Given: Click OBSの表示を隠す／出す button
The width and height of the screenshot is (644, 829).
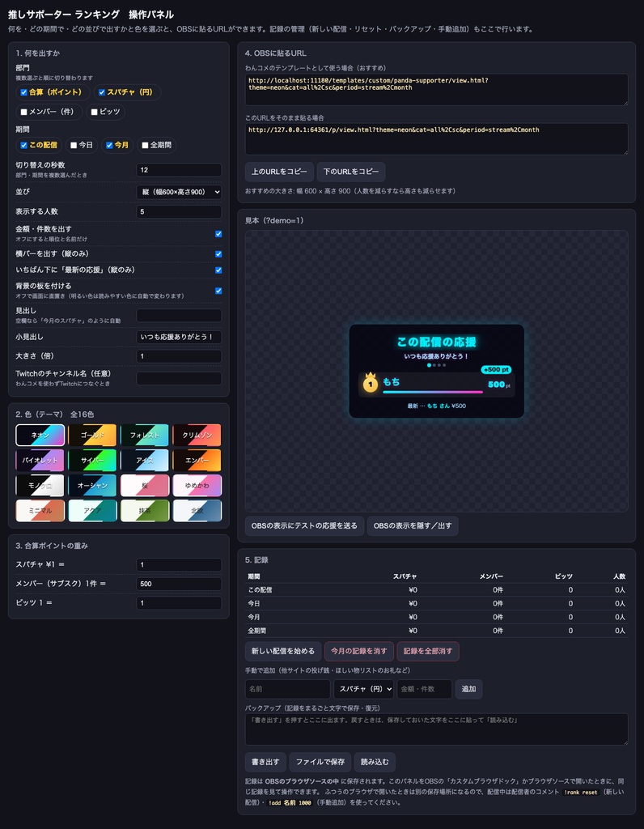Looking at the screenshot, I should tap(413, 526).
